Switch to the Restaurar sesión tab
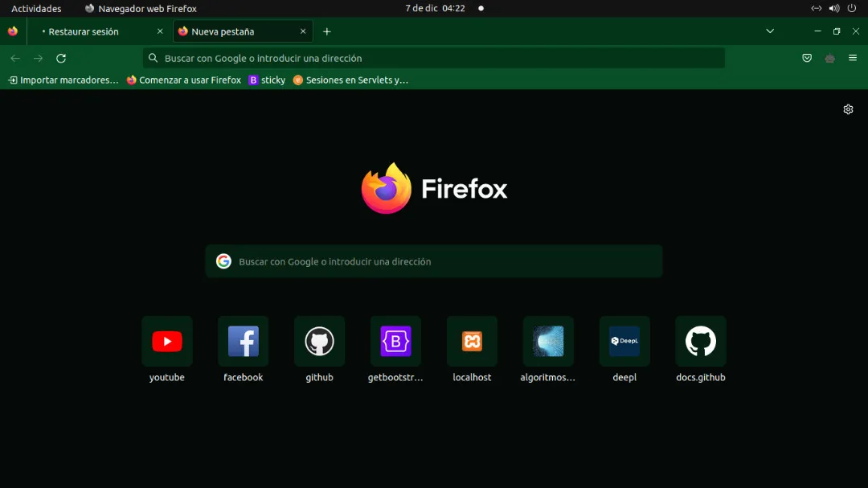This screenshot has height=488, width=868. (x=99, y=31)
